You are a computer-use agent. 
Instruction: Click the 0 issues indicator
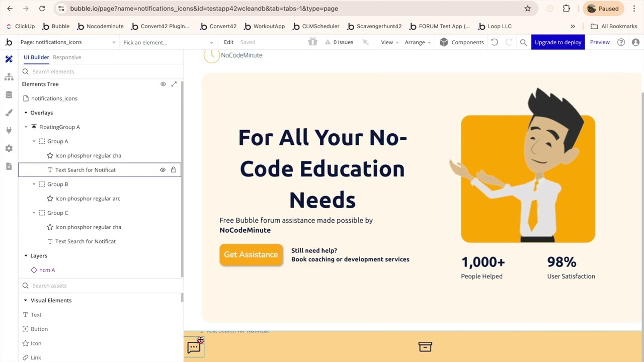pos(339,42)
